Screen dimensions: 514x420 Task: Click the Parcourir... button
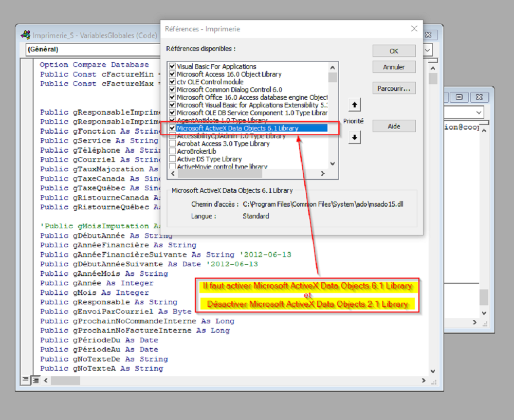click(394, 88)
